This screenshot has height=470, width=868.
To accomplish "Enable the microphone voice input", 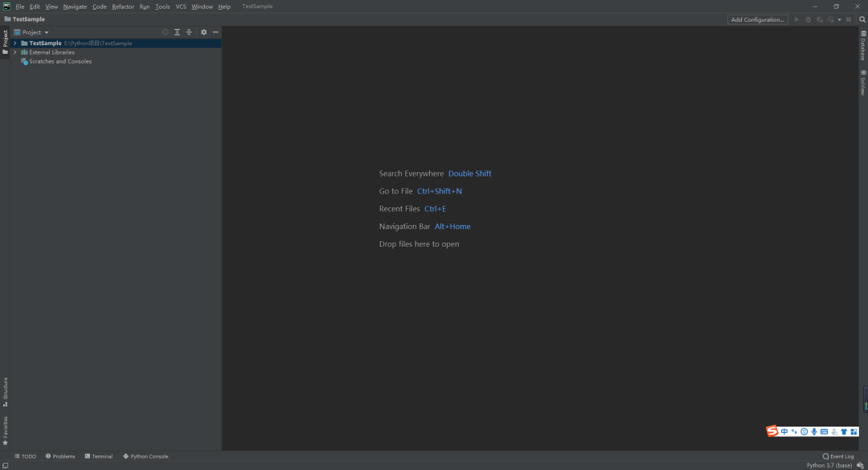I will pos(813,431).
